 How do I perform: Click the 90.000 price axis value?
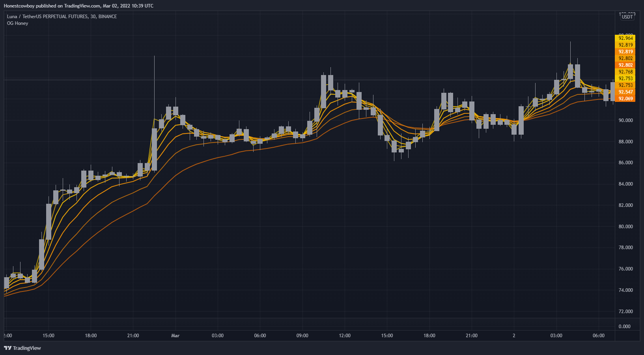pos(626,120)
